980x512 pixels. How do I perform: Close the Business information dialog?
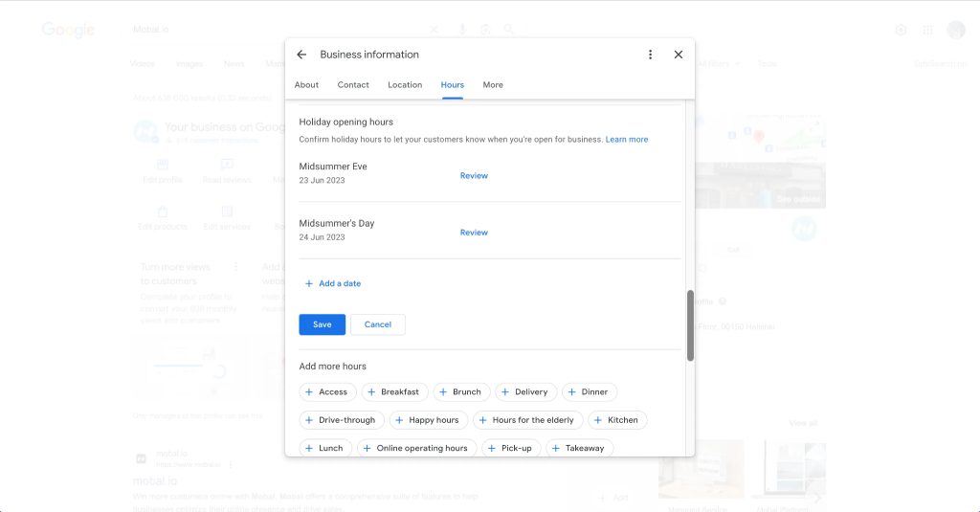(679, 55)
